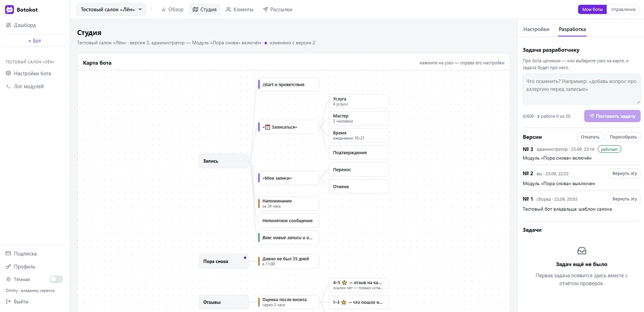Open the Рассылки tab
The width and height of the screenshot is (644, 312).
pyautogui.click(x=277, y=9)
